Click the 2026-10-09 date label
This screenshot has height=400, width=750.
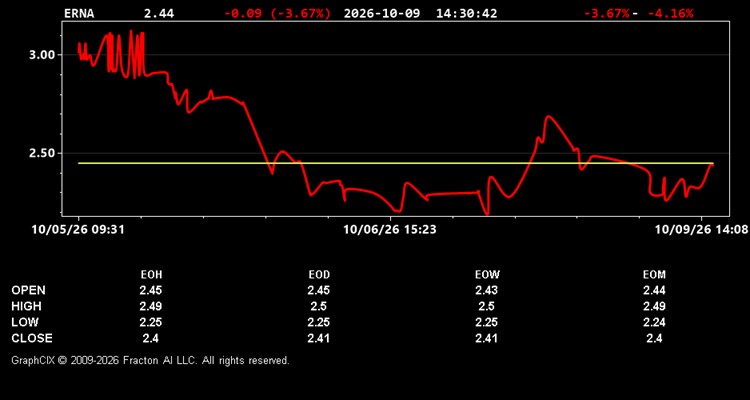382,13
